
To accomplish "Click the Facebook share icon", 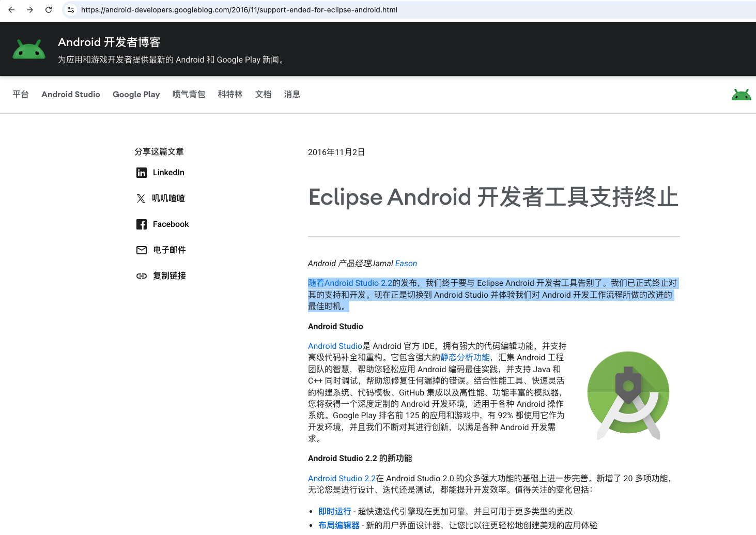I will tap(142, 224).
